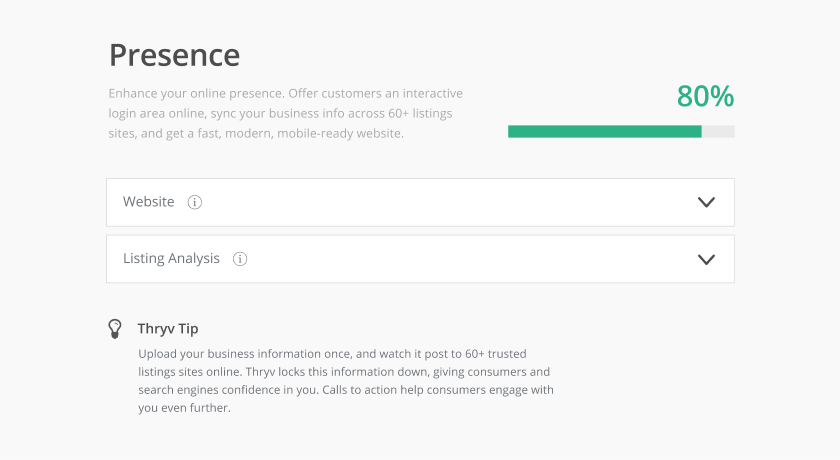Click the Thryv Tip lightbulb icon
This screenshot has height=460, width=840.
pyautogui.click(x=115, y=329)
